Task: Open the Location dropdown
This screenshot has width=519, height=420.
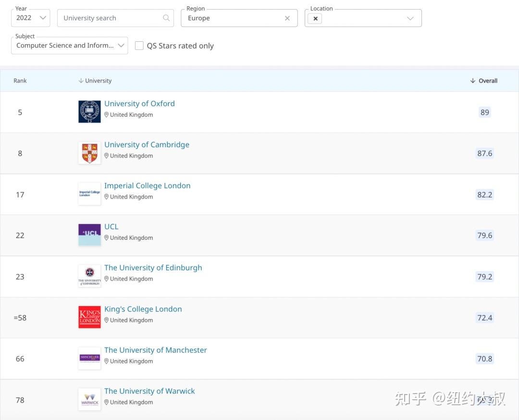Action: (410, 18)
